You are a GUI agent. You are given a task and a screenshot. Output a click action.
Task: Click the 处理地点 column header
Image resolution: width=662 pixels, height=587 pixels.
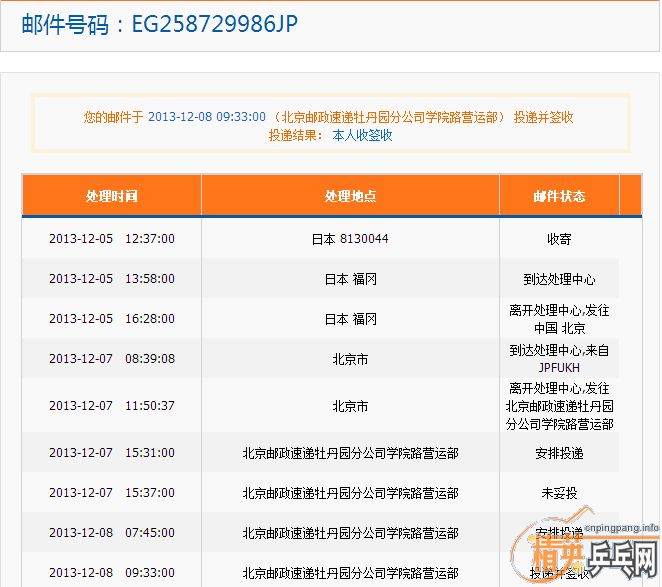pos(350,196)
